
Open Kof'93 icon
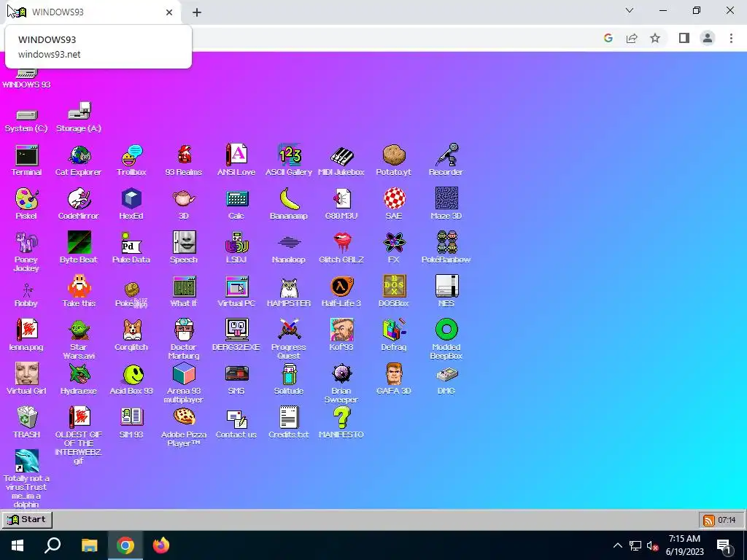point(341,330)
